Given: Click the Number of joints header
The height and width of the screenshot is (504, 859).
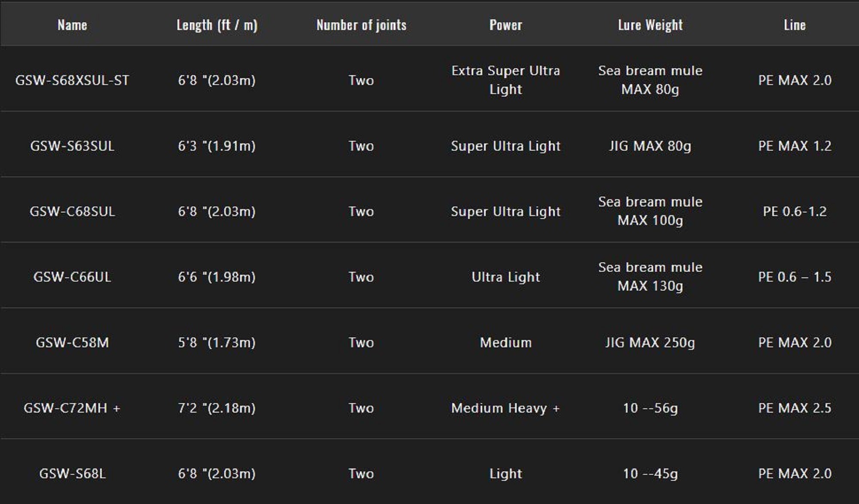Looking at the screenshot, I should (x=361, y=25).
